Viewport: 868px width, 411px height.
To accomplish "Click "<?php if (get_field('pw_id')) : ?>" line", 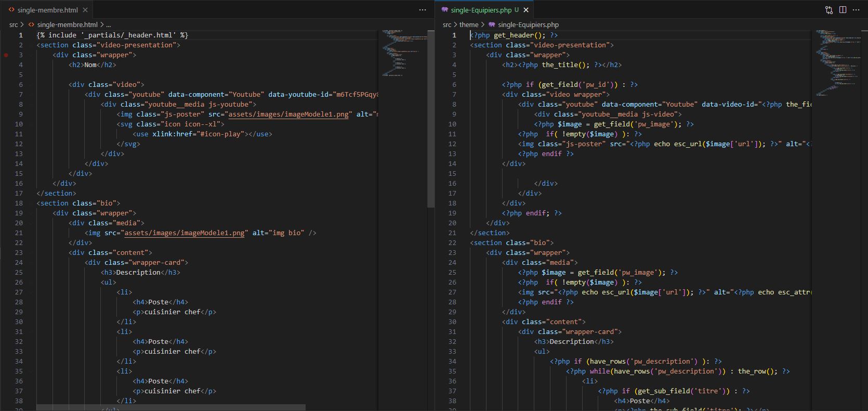I will pos(570,84).
